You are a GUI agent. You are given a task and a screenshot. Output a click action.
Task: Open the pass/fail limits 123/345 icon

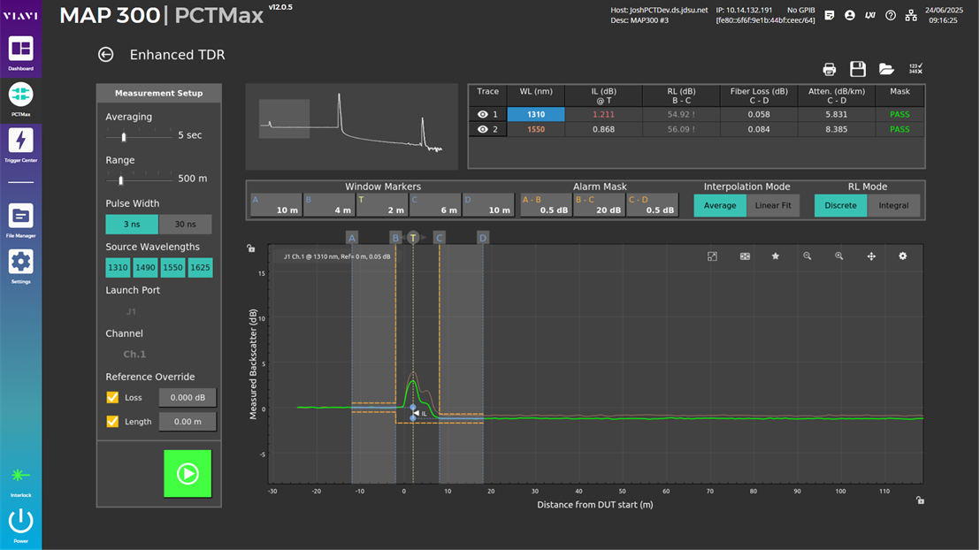click(915, 69)
